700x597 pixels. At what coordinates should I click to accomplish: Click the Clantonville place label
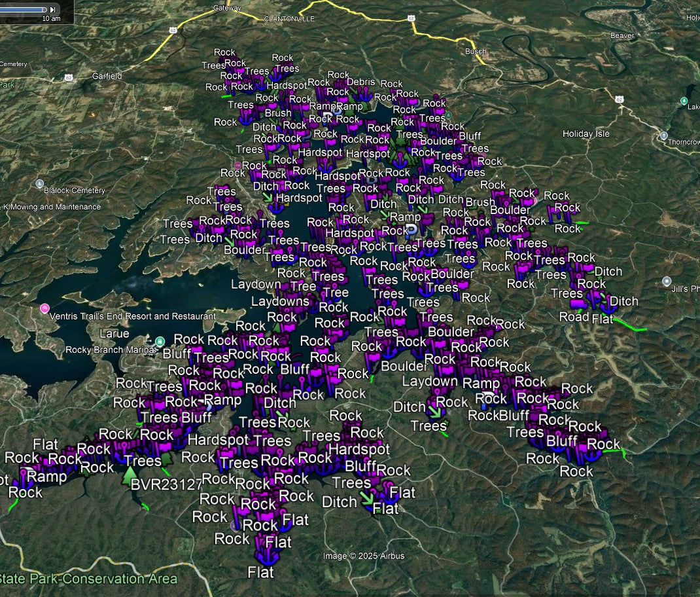pyautogui.click(x=289, y=19)
